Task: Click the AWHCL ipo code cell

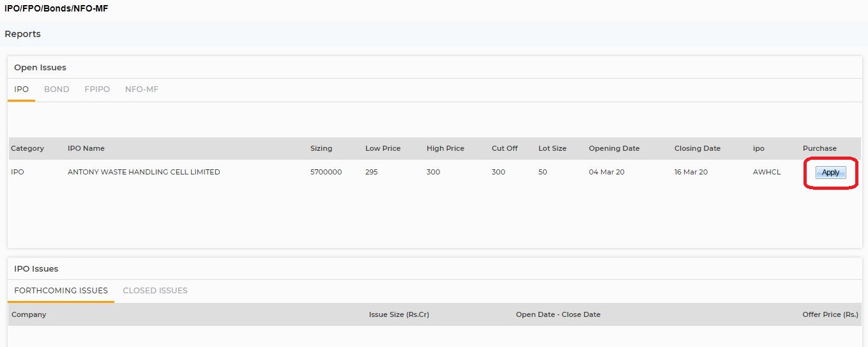Action: pyautogui.click(x=766, y=172)
